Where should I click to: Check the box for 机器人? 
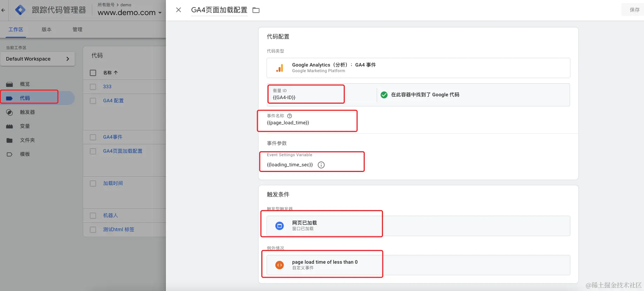93,215
